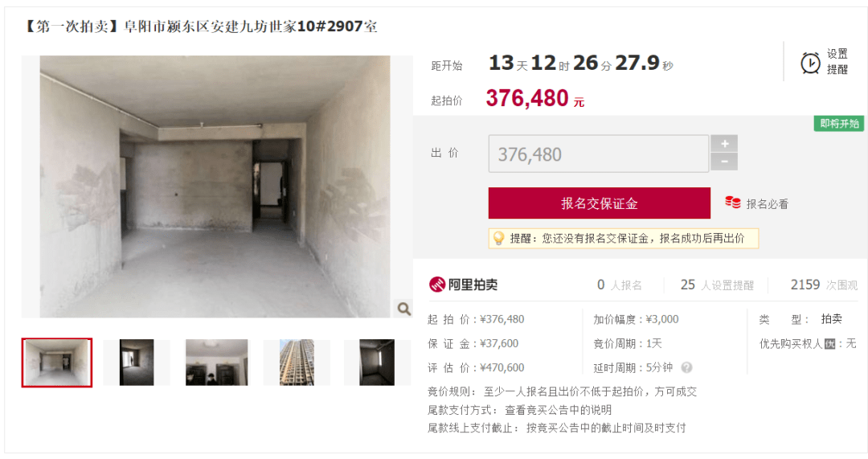Click the 即将开始 green status tag
Screen dimensions: 868x459
point(839,124)
